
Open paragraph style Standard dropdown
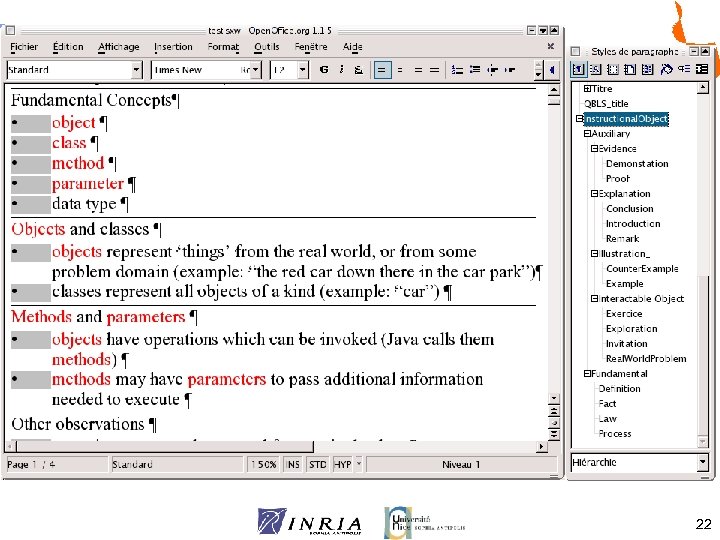click(136, 70)
